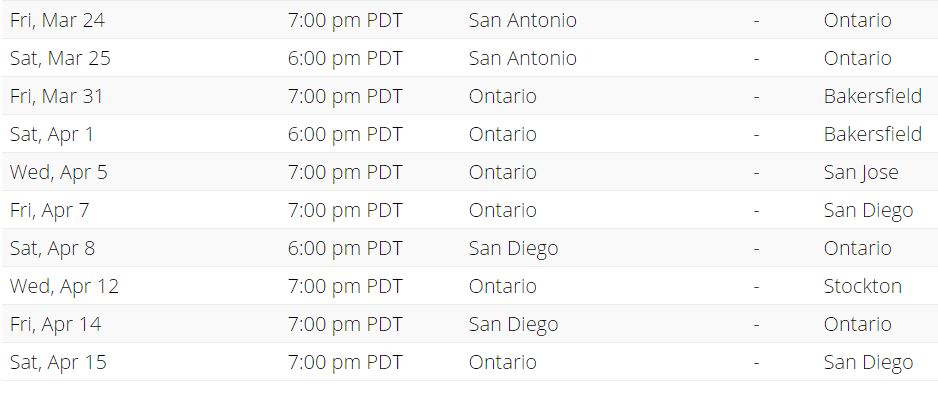Click Bakersfield in the Sat, Apr 1 row
This screenshot has width=938, height=407.
point(873,134)
